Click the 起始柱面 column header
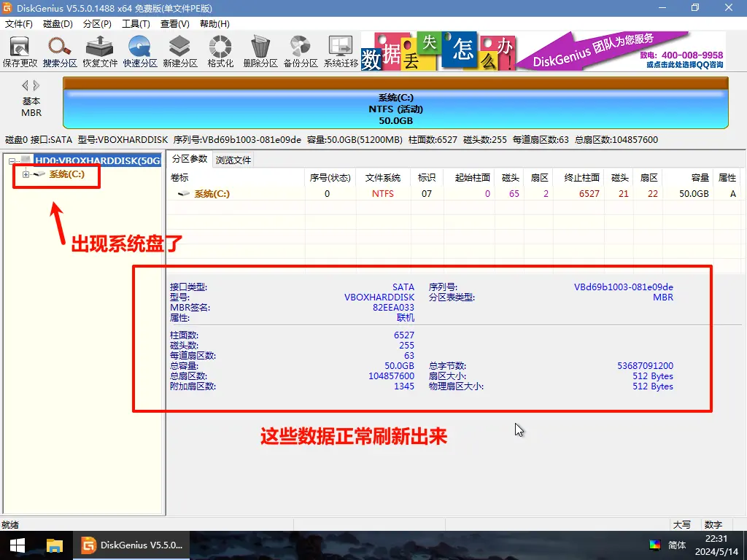747x560 pixels. [x=469, y=178]
